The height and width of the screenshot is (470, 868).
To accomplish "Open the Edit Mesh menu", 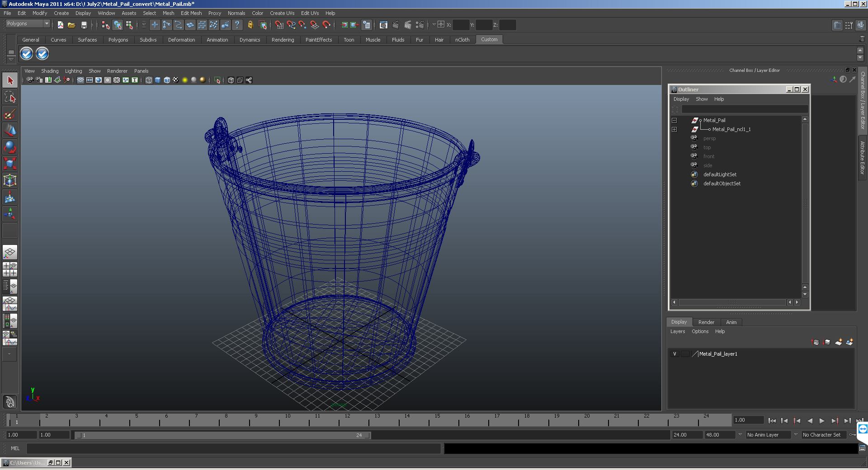I will (x=191, y=13).
